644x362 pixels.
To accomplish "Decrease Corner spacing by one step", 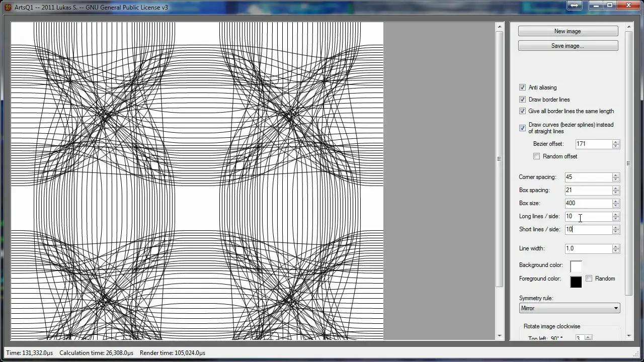I will [616, 179].
